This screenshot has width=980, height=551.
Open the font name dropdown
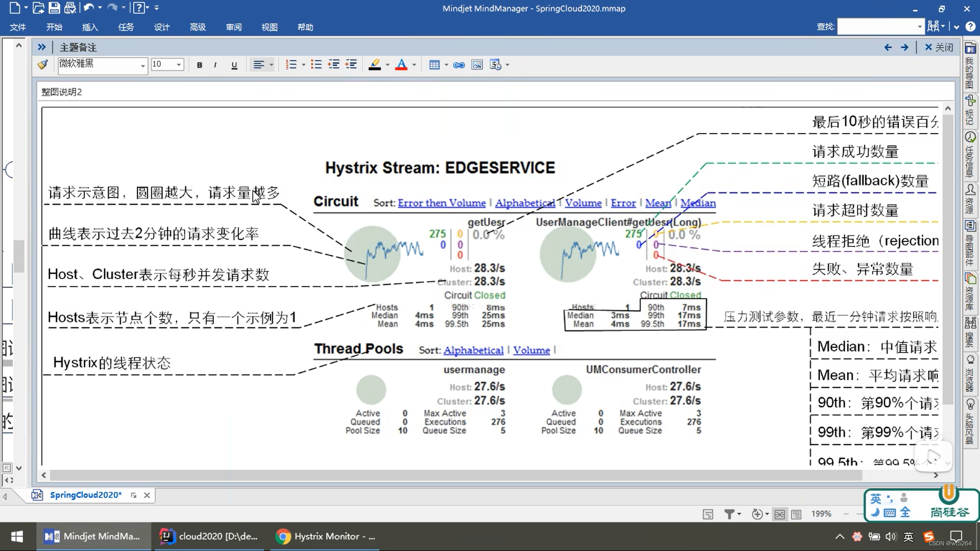pyautogui.click(x=142, y=65)
